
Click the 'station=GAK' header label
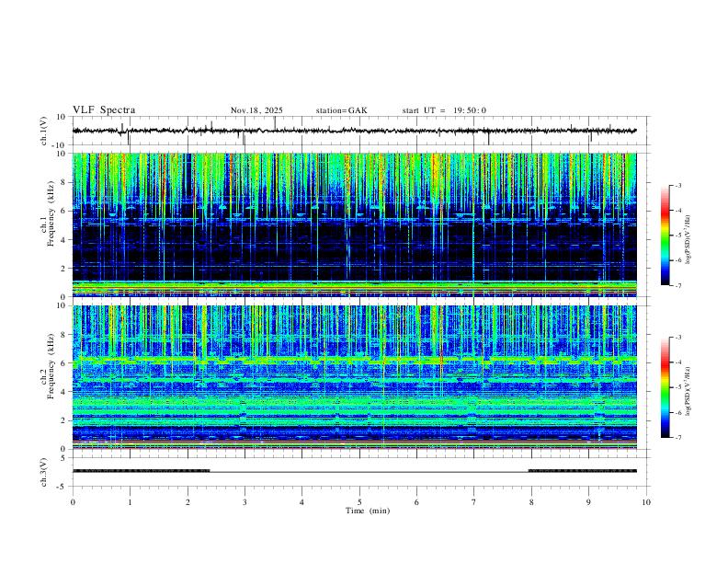[341, 110]
